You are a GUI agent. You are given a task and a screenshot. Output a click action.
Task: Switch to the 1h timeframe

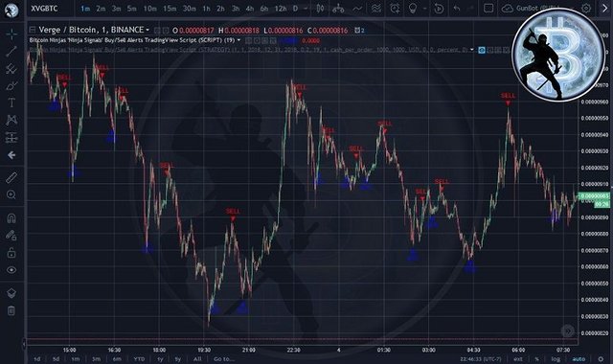point(206,9)
